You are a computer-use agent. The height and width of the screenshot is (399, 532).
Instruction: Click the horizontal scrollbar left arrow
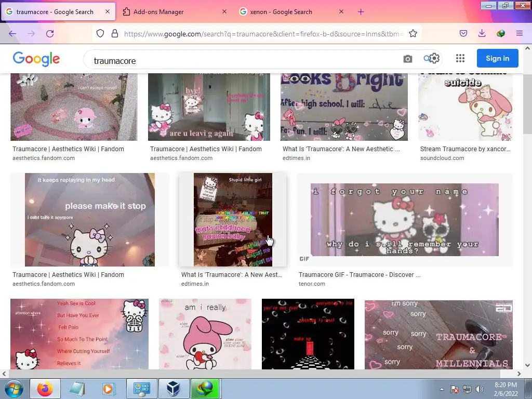[x=4, y=374]
